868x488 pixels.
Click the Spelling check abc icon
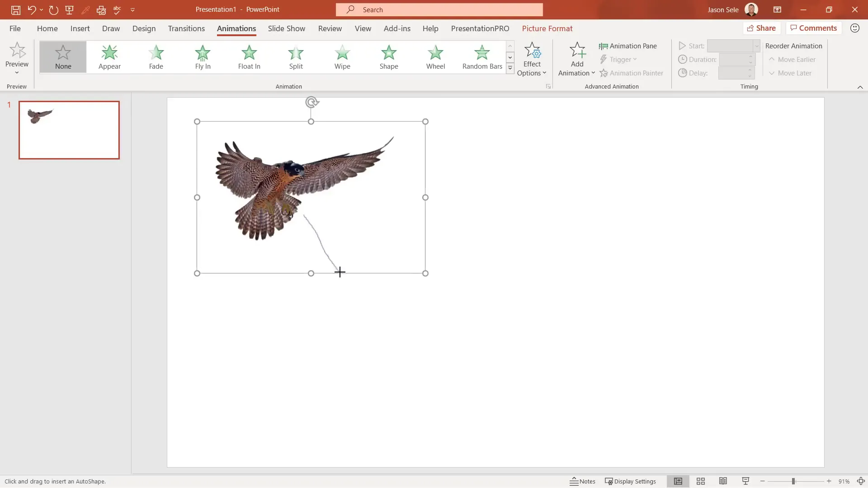point(117,9)
